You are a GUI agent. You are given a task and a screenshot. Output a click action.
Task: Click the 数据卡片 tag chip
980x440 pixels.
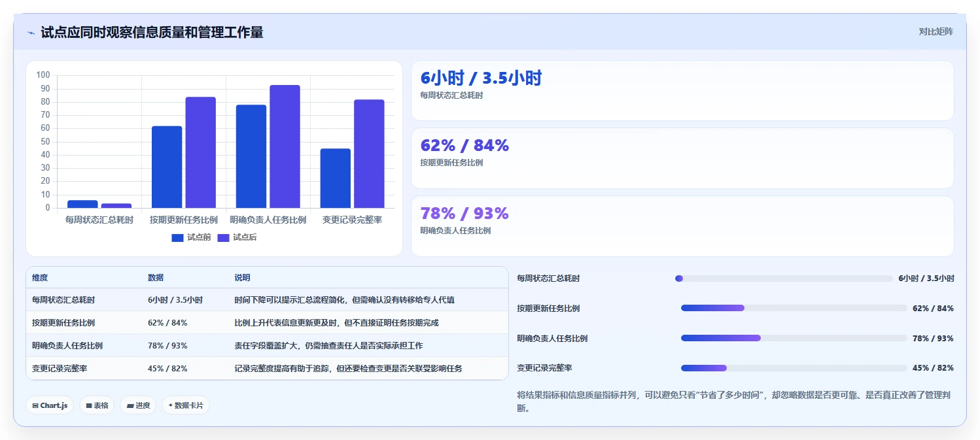pyautogui.click(x=186, y=405)
